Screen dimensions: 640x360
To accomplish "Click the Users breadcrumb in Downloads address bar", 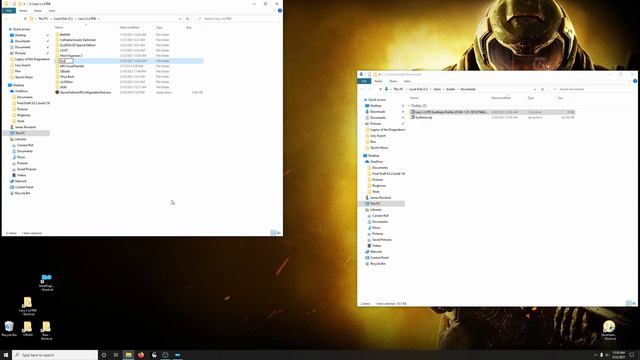I will (437, 89).
